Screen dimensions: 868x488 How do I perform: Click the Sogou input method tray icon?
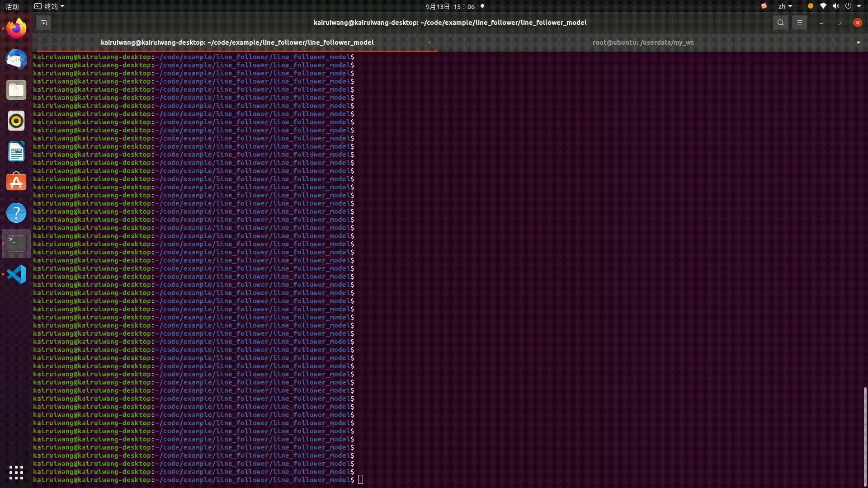coord(764,6)
